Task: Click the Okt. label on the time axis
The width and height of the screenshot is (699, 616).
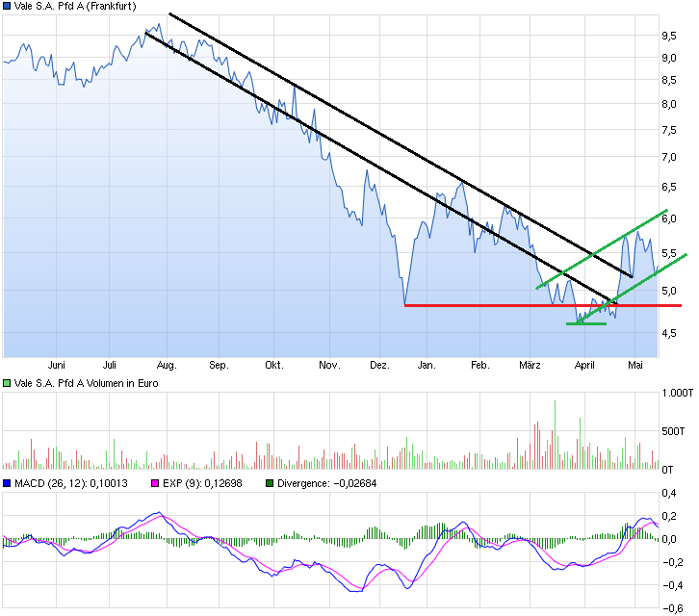Action: 274,366
